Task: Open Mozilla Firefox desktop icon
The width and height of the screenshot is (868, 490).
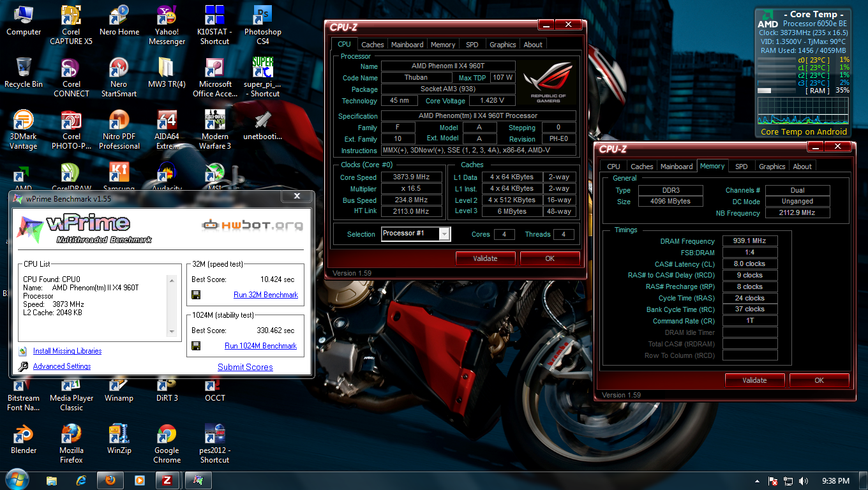Action: click(71, 443)
